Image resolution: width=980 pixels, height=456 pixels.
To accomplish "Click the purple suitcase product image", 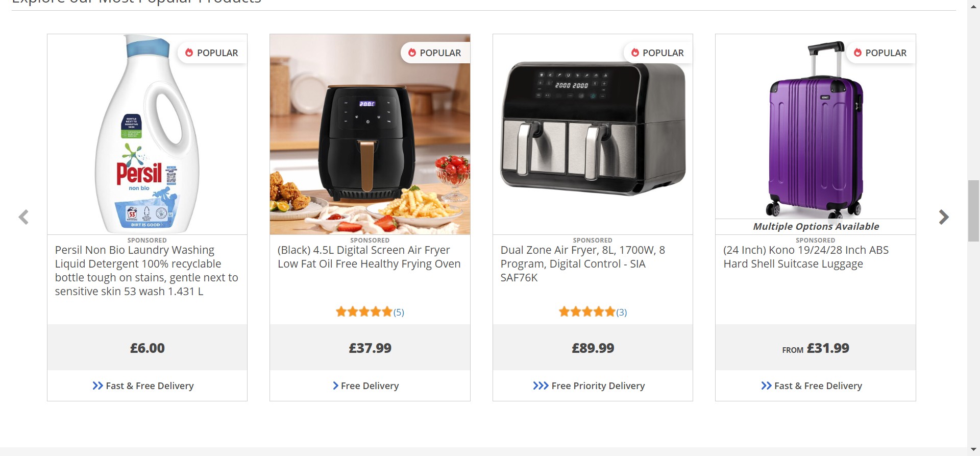I will click(x=816, y=128).
